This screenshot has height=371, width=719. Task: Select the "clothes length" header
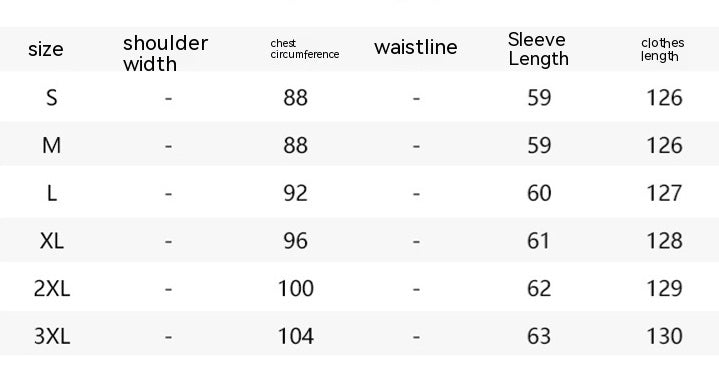pyautogui.click(x=663, y=50)
